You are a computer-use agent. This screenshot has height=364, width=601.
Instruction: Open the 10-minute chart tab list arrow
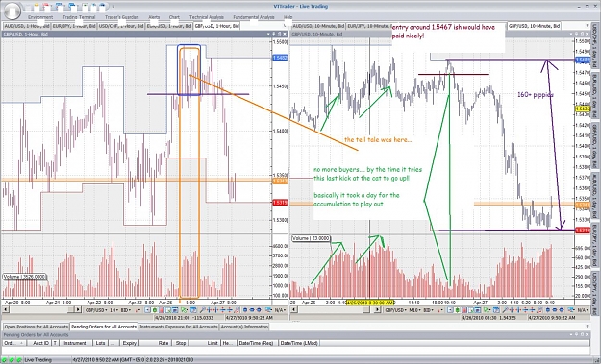(588, 26)
